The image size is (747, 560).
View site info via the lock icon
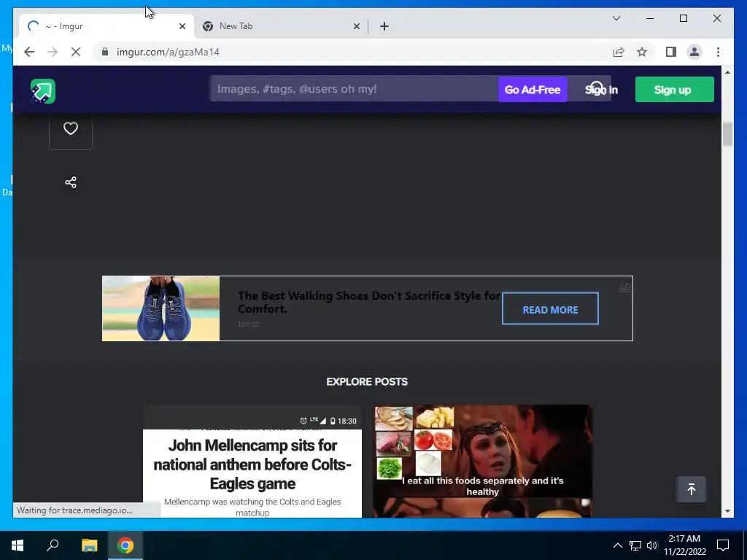click(105, 52)
